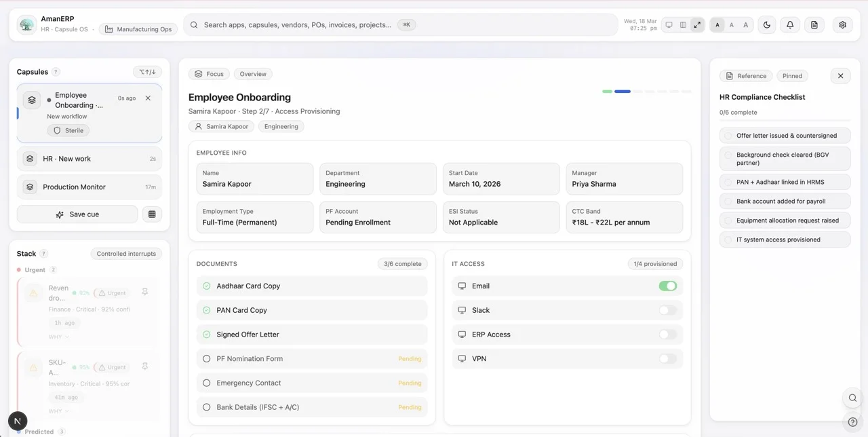Viewport: 868px width, 437px height.
Task: Select the Pinned tab in reference panel
Action: [792, 76]
